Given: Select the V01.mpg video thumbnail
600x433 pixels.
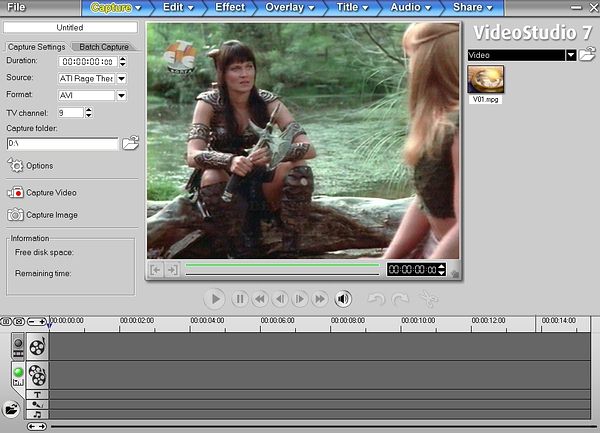Looking at the screenshot, I should [x=486, y=79].
